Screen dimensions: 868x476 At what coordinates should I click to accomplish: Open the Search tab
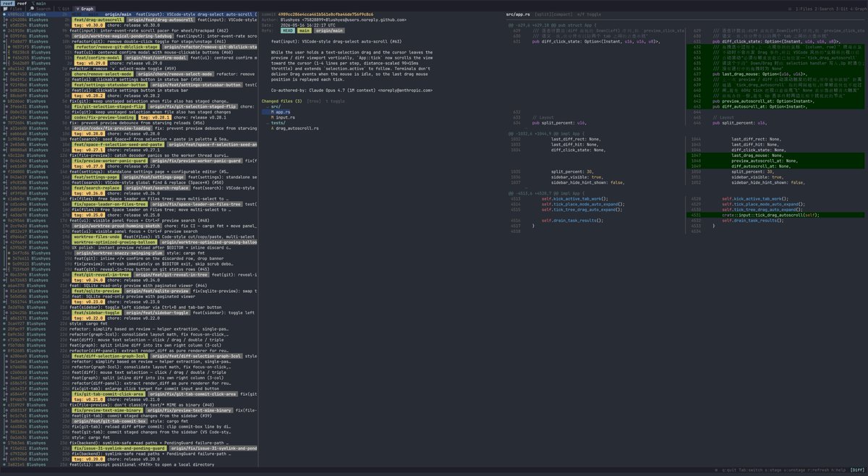click(x=40, y=9)
